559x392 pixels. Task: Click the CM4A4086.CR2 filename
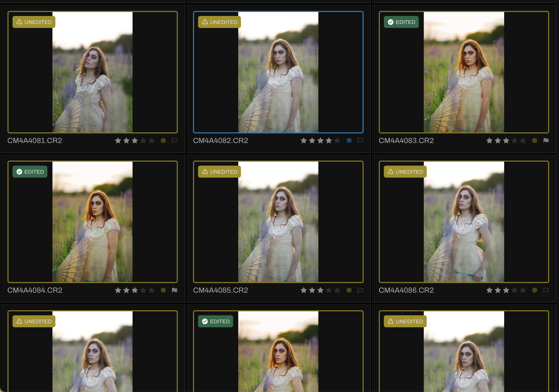tap(406, 290)
